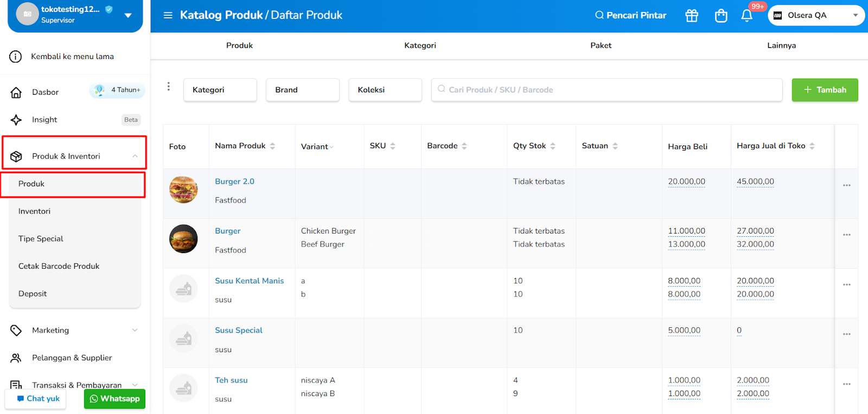Focus the Cari Produk search field
The height and width of the screenshot is (414, 868).
[x=608, y=90]
